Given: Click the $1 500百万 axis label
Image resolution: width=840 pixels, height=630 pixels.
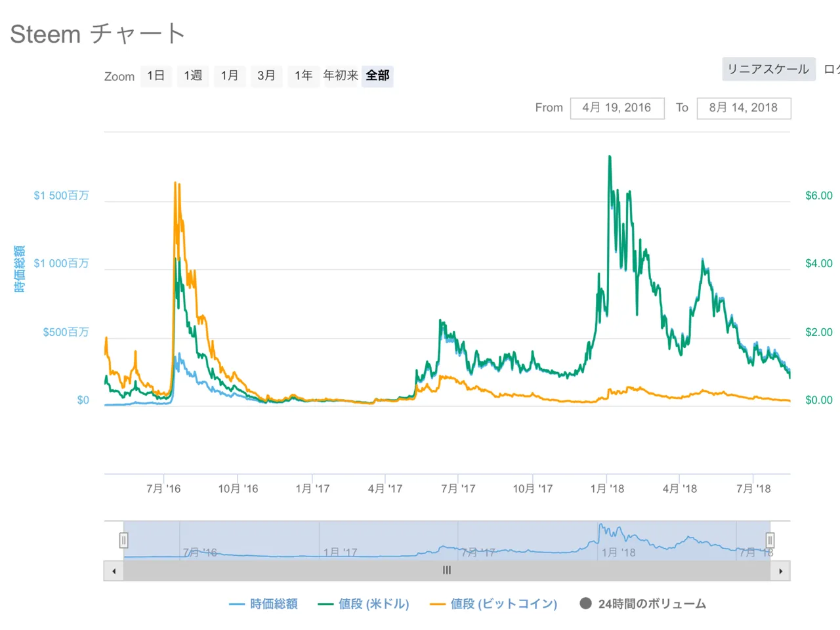Looking at the screenshot, I should 61,196.
